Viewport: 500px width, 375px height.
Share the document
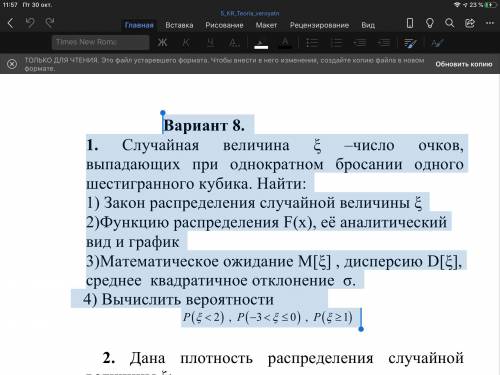click(x=470, y=23)
